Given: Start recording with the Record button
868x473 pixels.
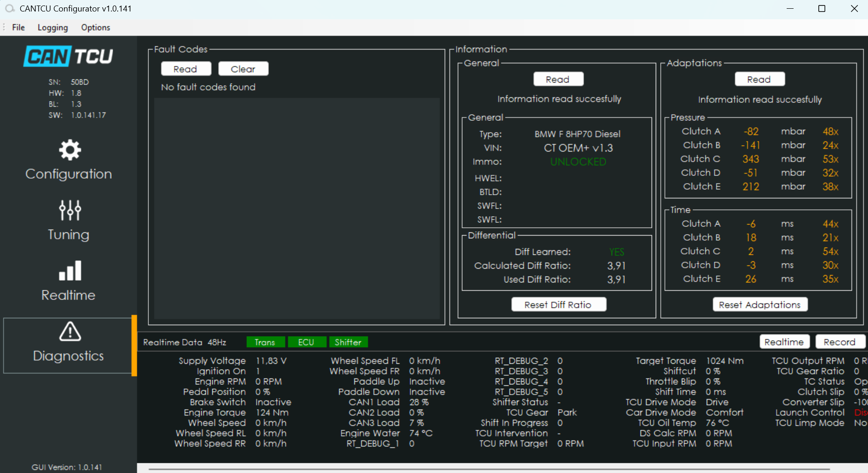Looking at the screenshot, I should pos(839,342).
